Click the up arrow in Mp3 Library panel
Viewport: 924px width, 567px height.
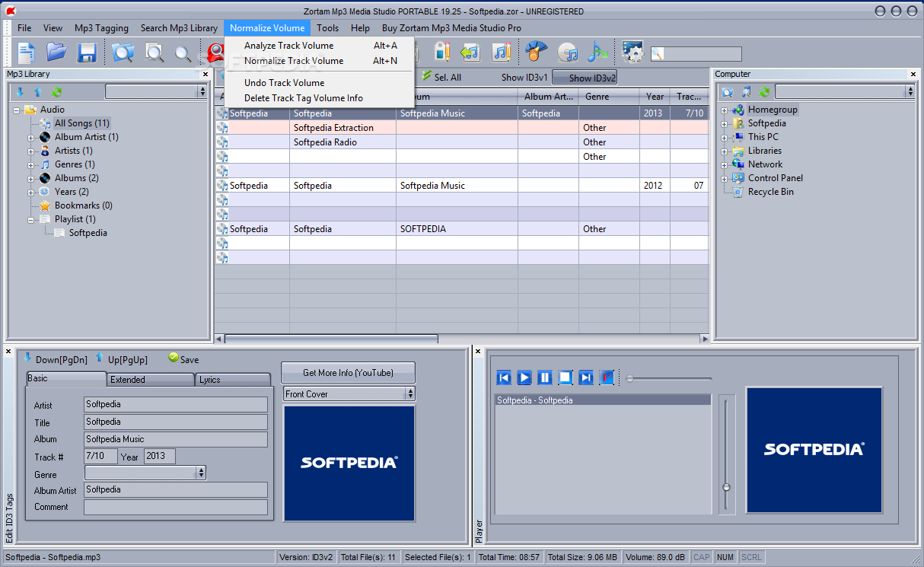tap(37, 92)
